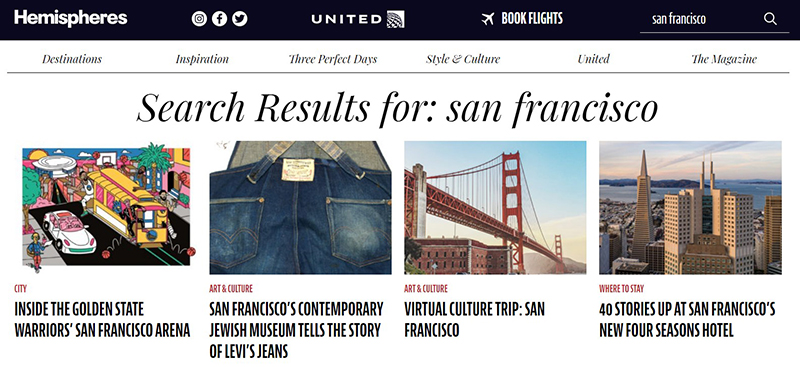Viewport: 800px width, 367px height.
Task: Select the United navigation item
Action: click(x=593, y=59)
